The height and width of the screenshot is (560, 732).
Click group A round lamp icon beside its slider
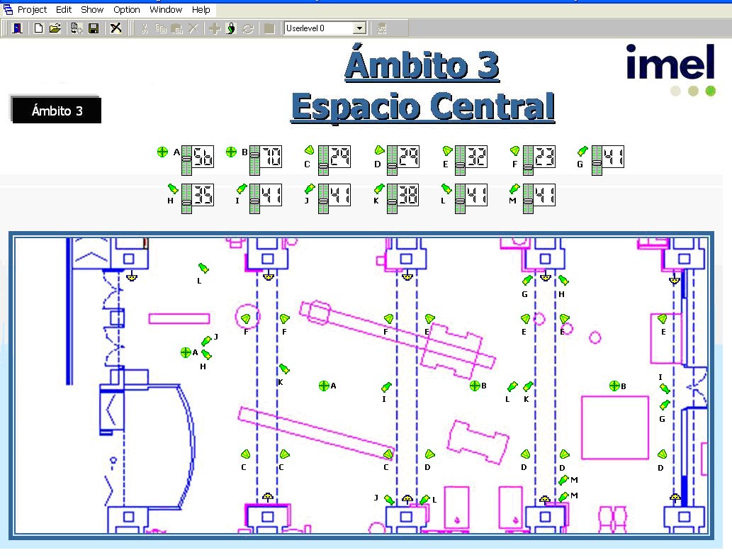162,152
